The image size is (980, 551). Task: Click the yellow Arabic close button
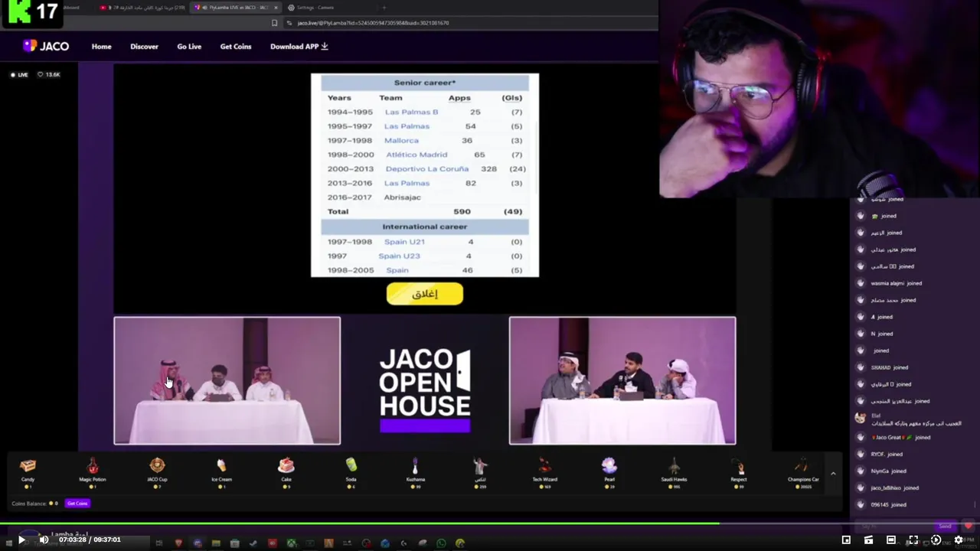click(425, 294)
